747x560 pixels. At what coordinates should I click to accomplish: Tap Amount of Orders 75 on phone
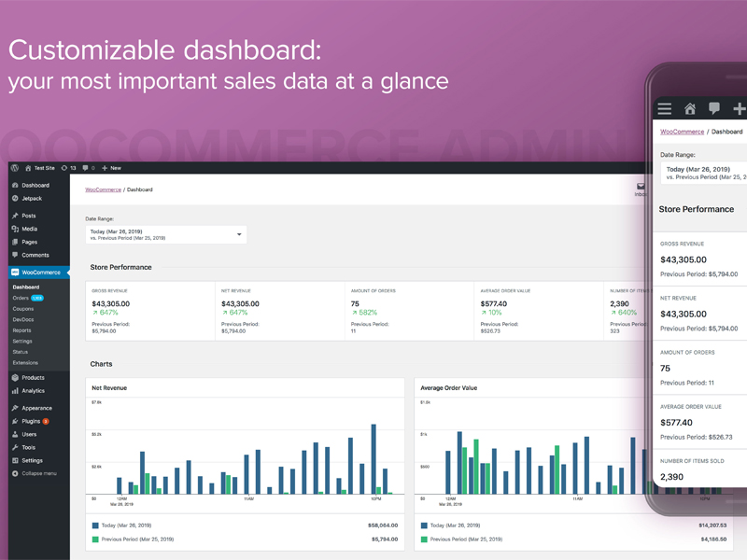665,369
